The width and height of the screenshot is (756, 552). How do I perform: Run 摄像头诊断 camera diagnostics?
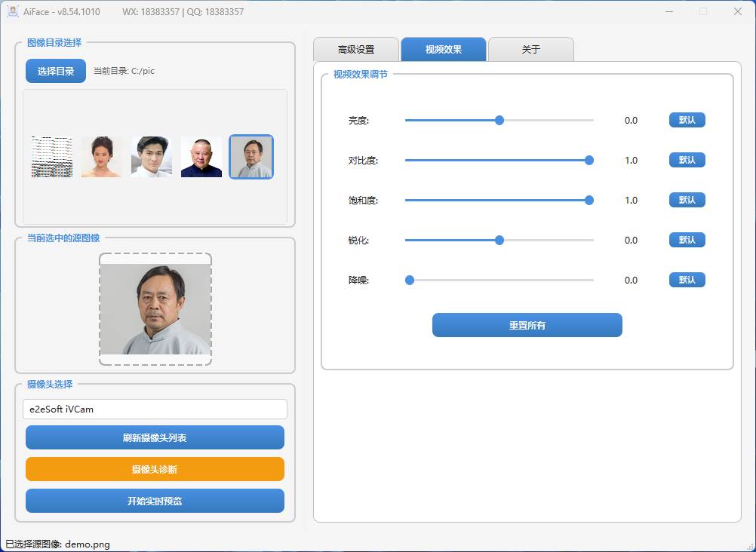pos(155,468)
